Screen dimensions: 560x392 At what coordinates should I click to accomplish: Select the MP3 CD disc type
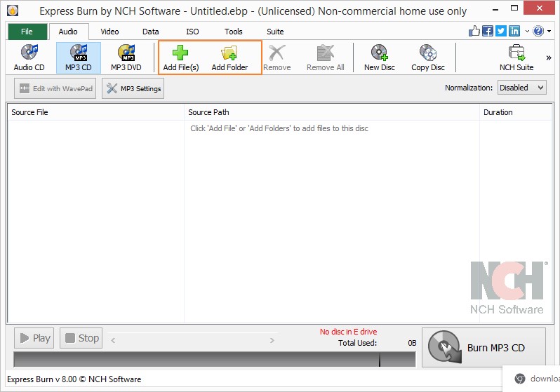(x=79, y=58)
